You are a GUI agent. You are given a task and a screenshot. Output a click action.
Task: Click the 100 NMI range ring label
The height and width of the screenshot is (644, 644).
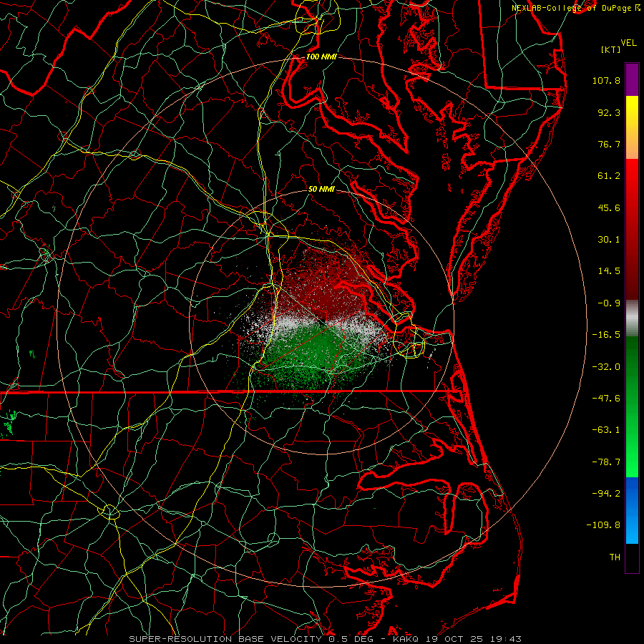click(x=321, y=57)
